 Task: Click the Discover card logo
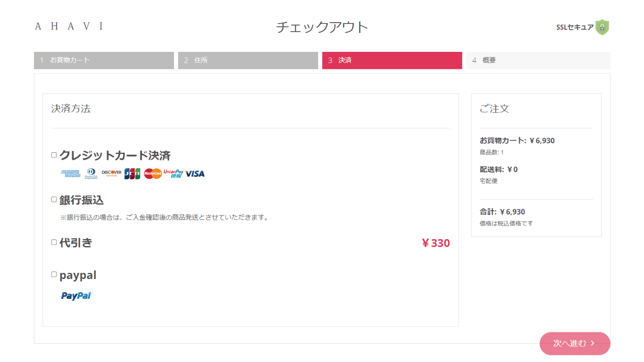click(111, 173)
